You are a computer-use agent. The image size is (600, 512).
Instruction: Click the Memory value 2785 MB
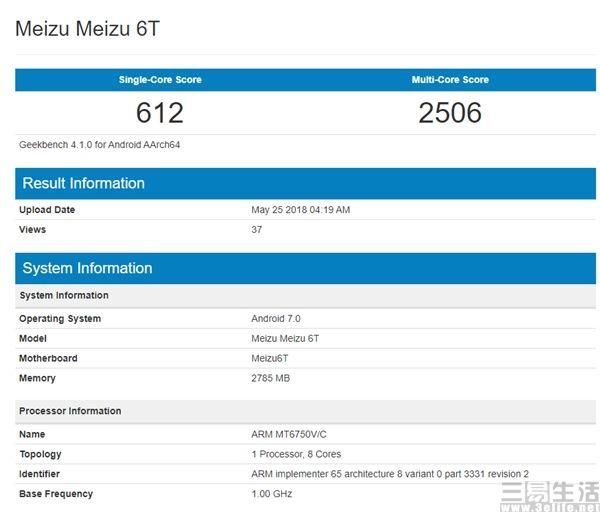pyautogui.click(x=271, y=378)
